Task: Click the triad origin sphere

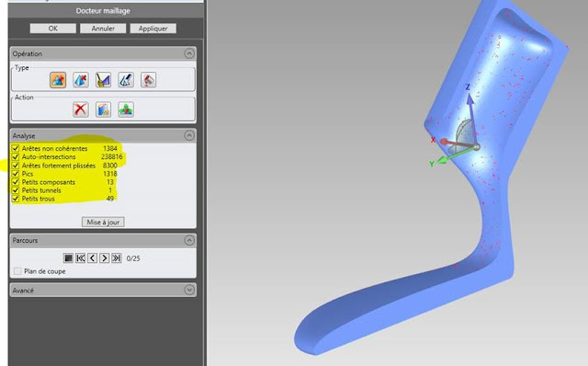Action: point(476,147)
